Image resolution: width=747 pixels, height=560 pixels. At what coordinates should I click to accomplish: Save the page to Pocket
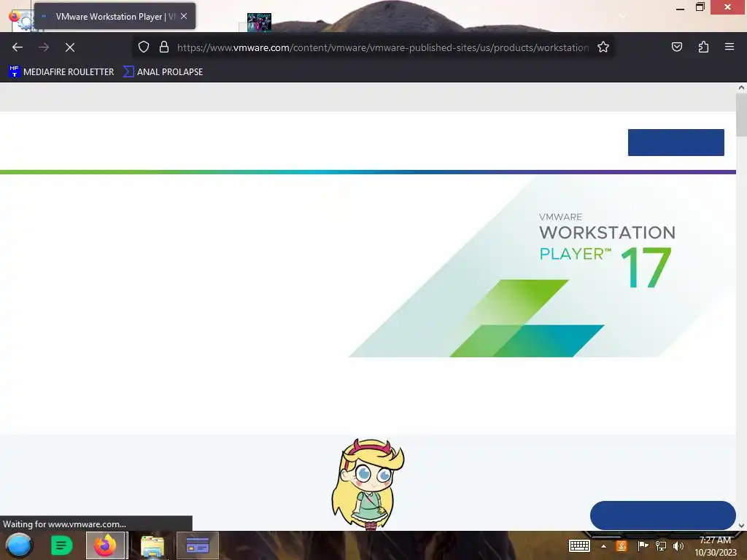coord(676,47)
